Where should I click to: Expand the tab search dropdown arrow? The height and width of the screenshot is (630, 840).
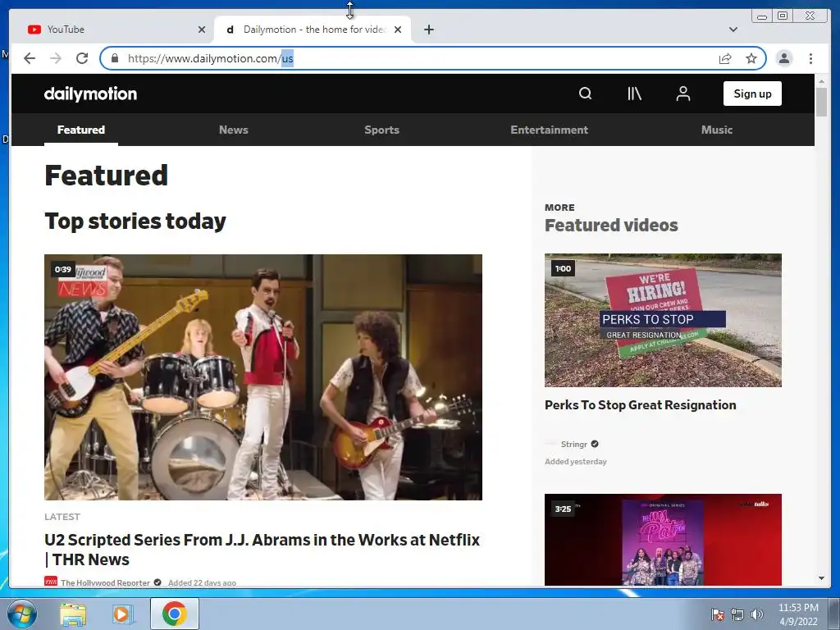click(733, 30)
